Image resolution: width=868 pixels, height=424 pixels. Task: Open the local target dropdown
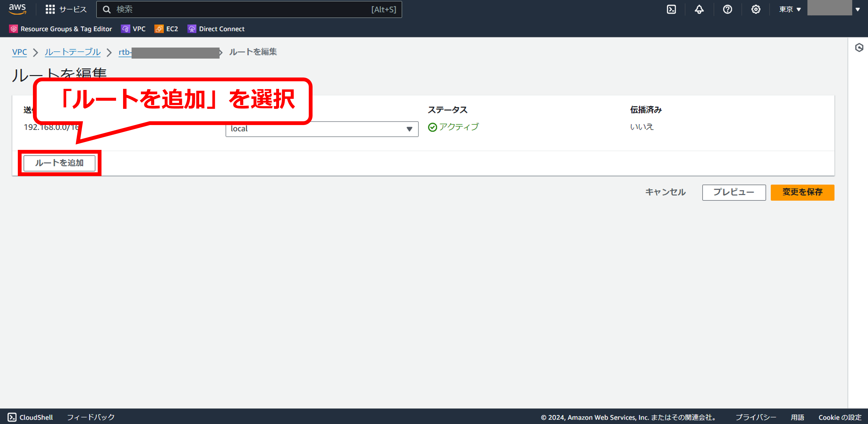click(x=321, y=129)
